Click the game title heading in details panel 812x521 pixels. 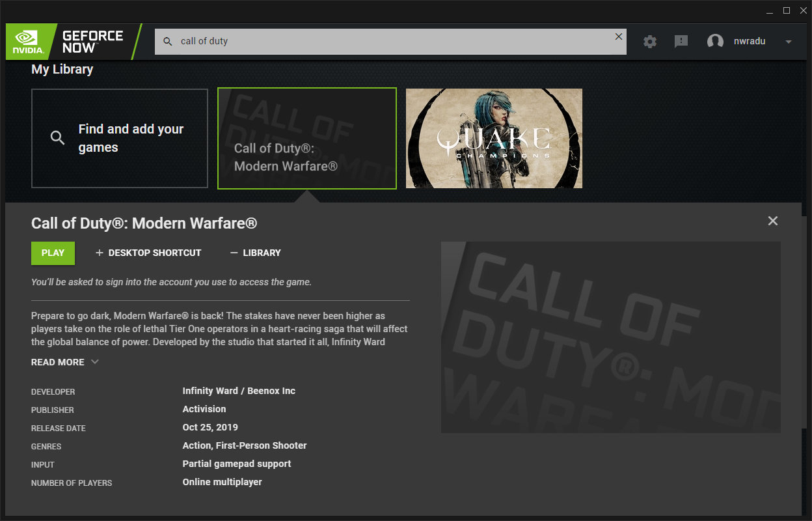(144, 223)
